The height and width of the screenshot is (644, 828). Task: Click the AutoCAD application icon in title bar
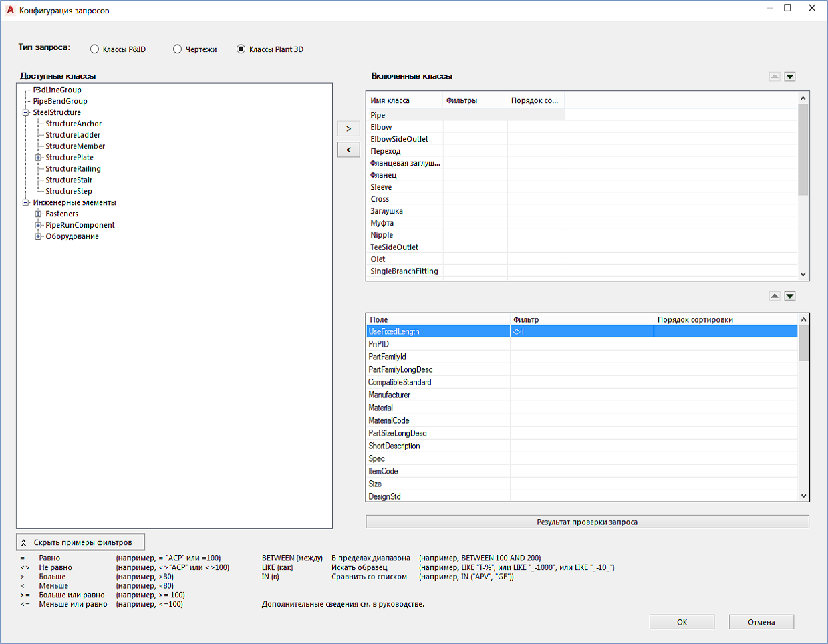point(10,10)
